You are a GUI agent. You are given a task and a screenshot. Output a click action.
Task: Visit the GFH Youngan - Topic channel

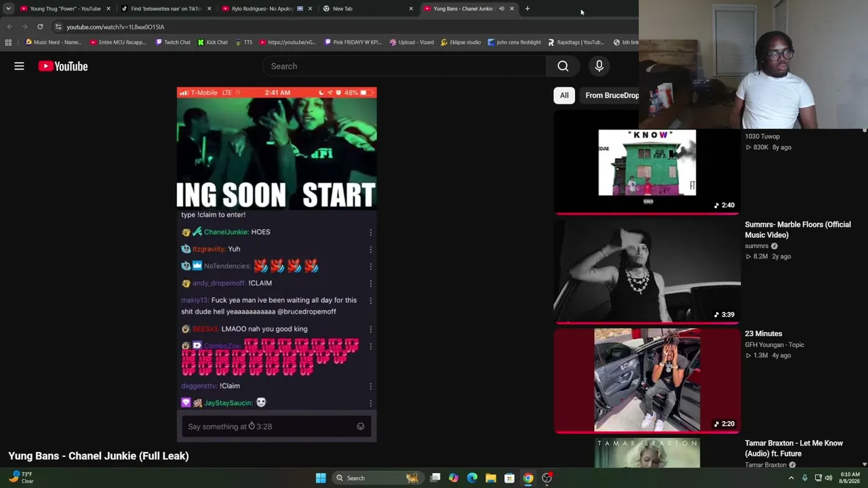coord(774,344)
